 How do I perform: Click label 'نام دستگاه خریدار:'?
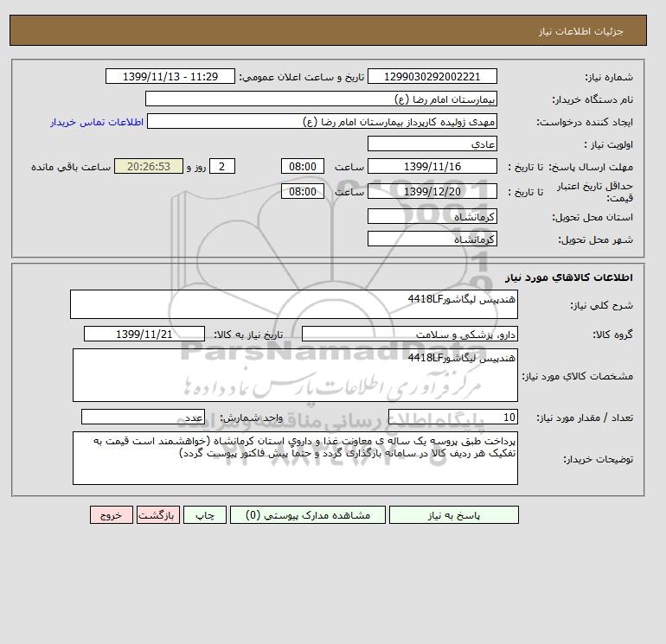(592, 99)
